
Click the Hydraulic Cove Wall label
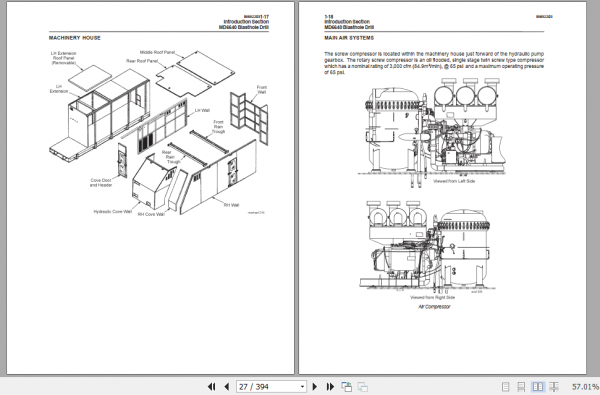[112, 211]
